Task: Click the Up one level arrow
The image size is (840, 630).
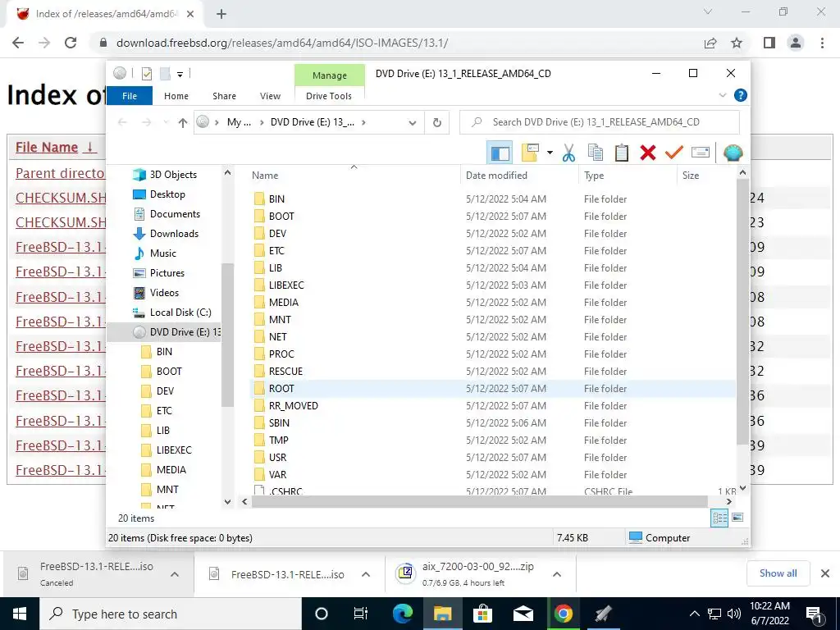Action: point(183,123)
